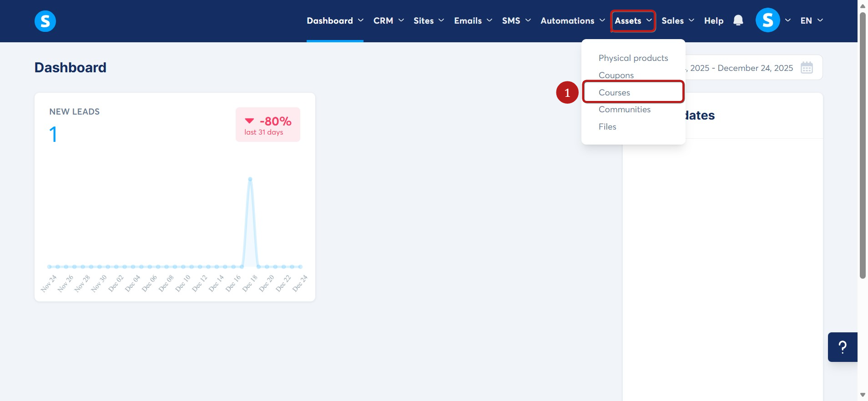The image size is (868, 401).
Task: Open the Help link in header
Action: (714, 21)
